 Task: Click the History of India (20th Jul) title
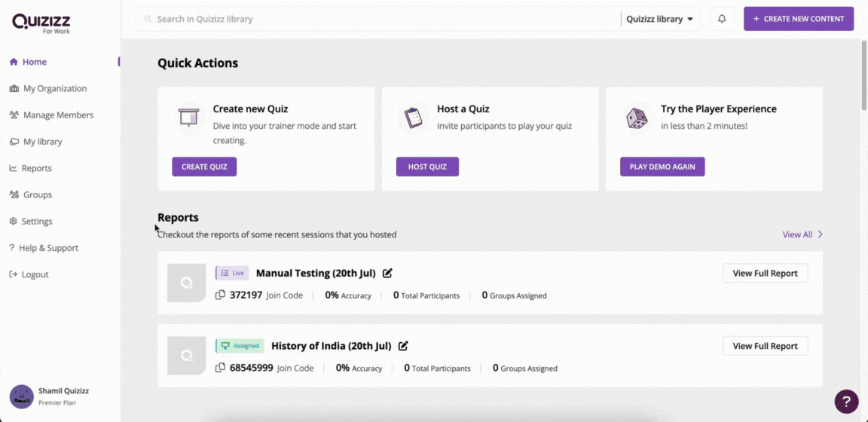pos(331,346)
